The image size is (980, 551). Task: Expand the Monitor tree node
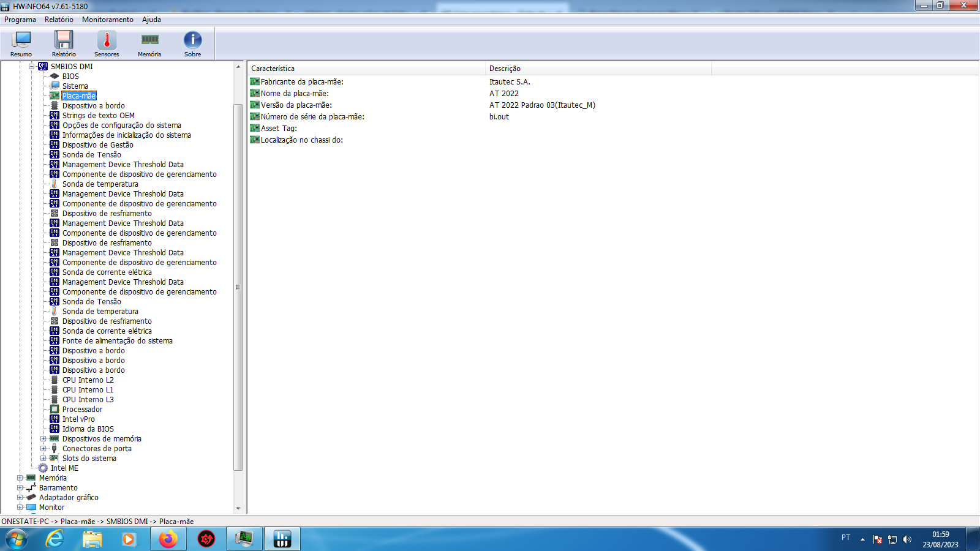pyautogui.click(x=20, y=508)
